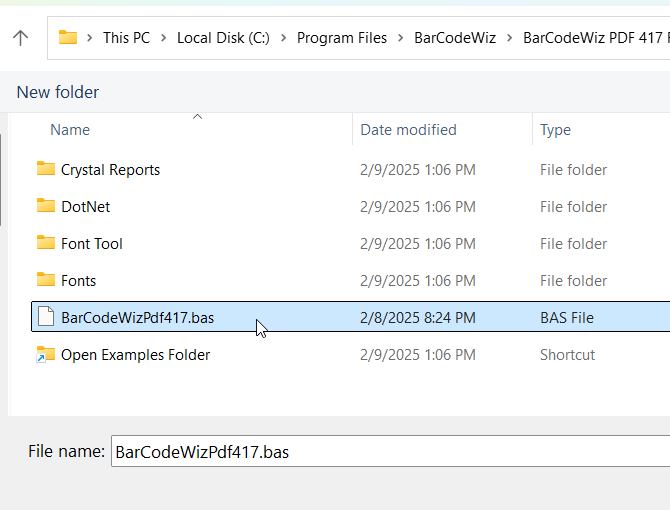The image size is (670, 510).
Task: Click Fonts folder icon
Action: (46, 280)
